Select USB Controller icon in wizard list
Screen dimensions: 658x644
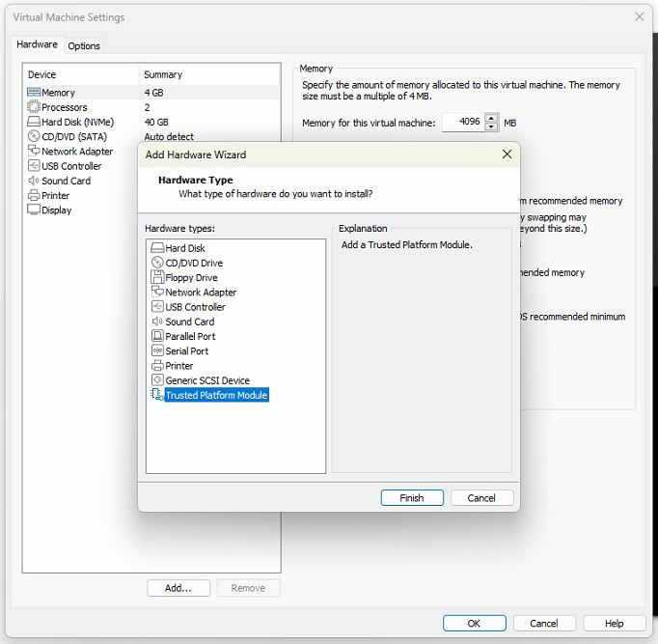coord(157,307)
